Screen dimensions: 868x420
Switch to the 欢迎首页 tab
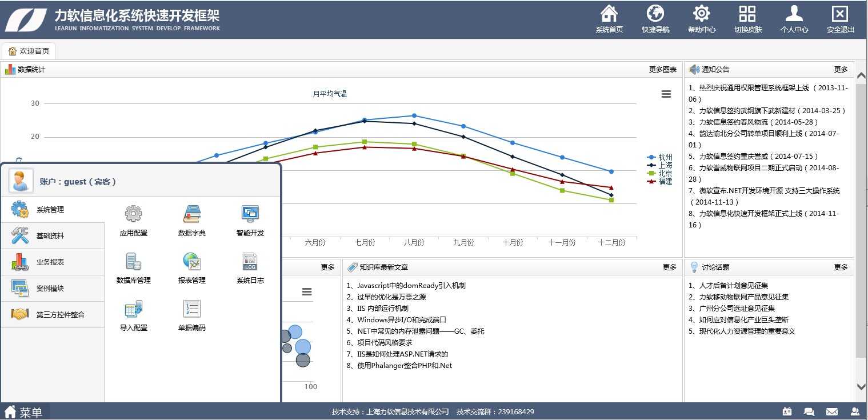[x=29, y=51]
